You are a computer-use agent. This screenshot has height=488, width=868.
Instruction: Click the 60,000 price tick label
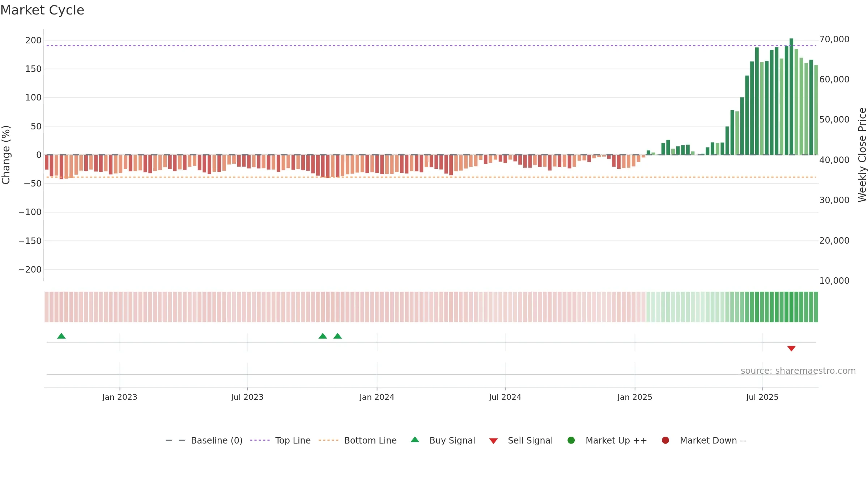pos(834,80)
